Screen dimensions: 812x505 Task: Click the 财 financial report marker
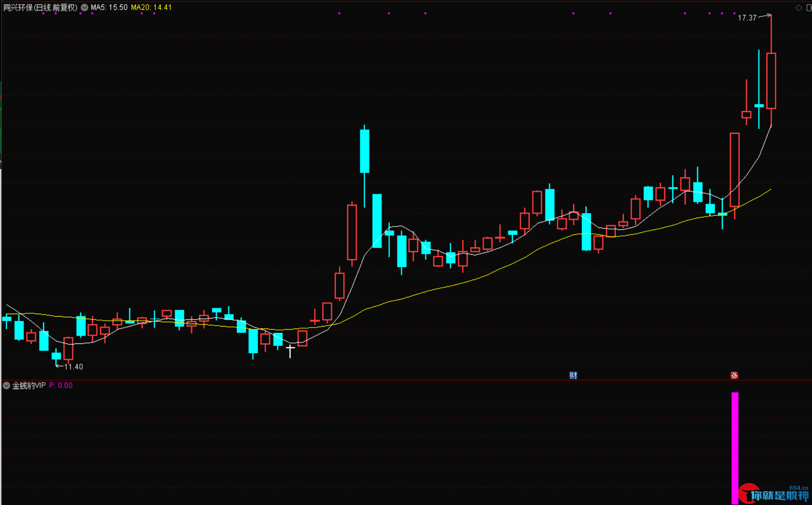click(573, 375)
